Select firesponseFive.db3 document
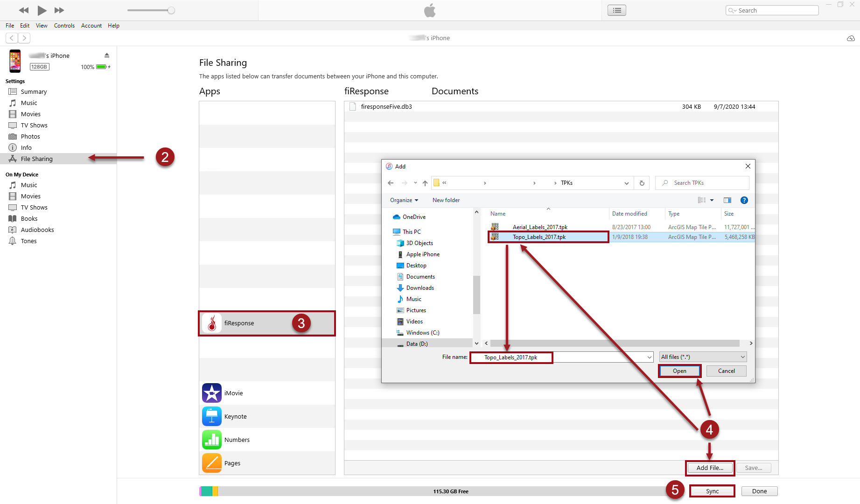860x504 pixels. coord(561,106)
